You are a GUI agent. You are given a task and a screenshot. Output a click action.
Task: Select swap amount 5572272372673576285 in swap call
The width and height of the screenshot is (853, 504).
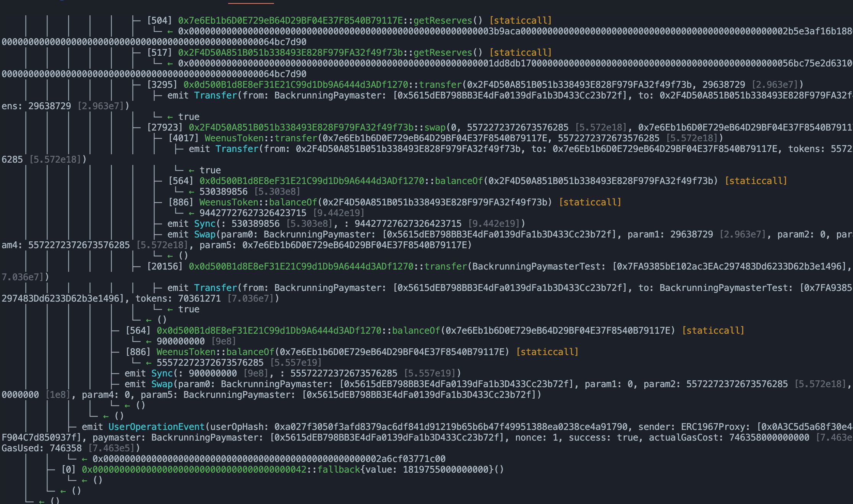click(518, 127)
